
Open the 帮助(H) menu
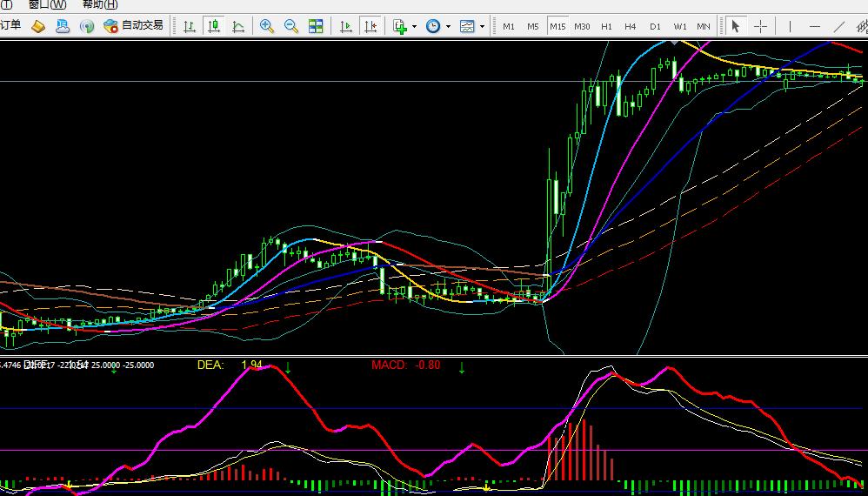coord(100,4)
